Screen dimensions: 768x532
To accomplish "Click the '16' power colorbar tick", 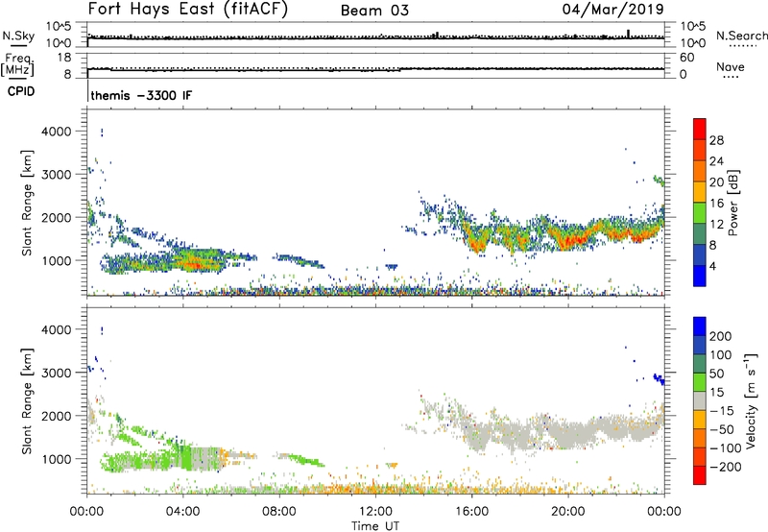I will 716,204.
